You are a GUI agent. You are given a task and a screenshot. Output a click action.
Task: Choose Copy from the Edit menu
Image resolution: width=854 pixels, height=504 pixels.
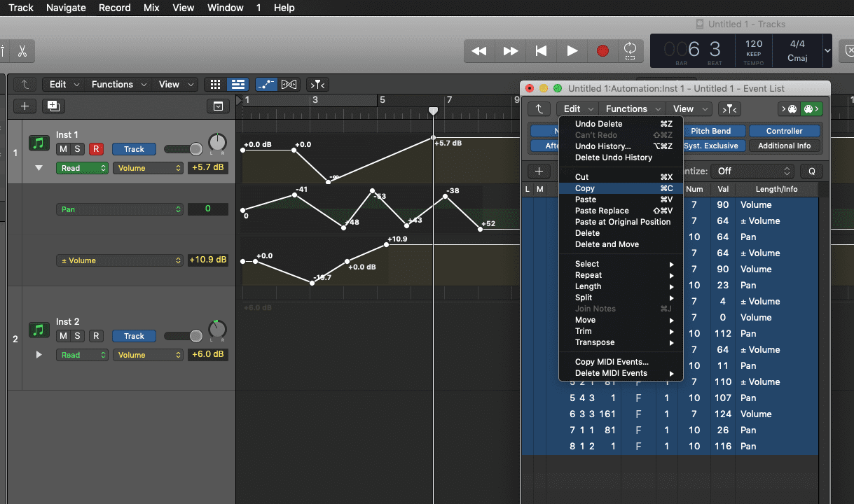[585, 188]
